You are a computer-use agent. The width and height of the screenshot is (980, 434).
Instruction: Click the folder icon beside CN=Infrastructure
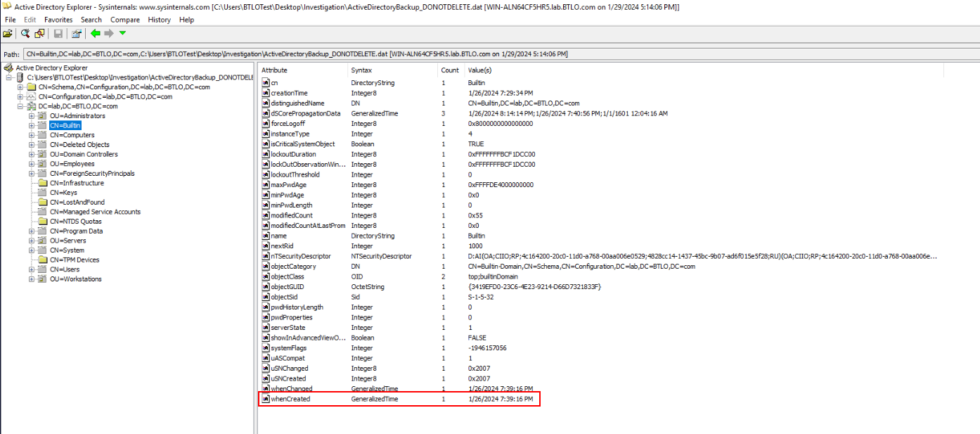click(x=43, y=183)
